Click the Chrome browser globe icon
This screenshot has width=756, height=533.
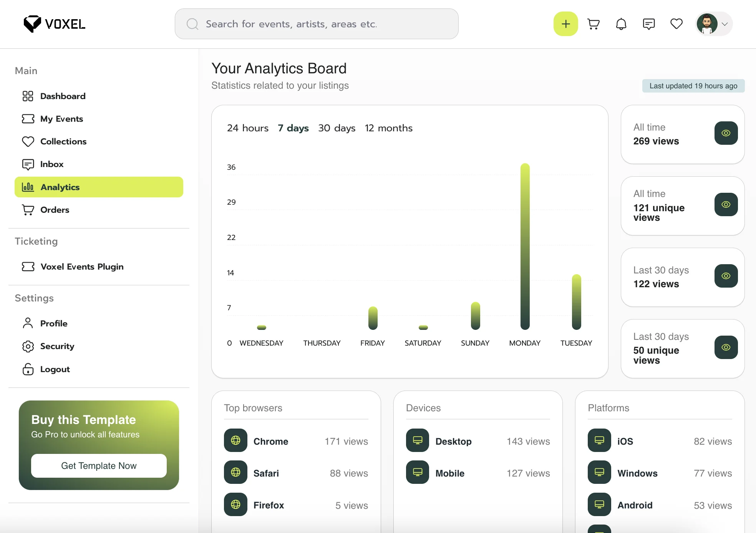[x=235, y=440]
